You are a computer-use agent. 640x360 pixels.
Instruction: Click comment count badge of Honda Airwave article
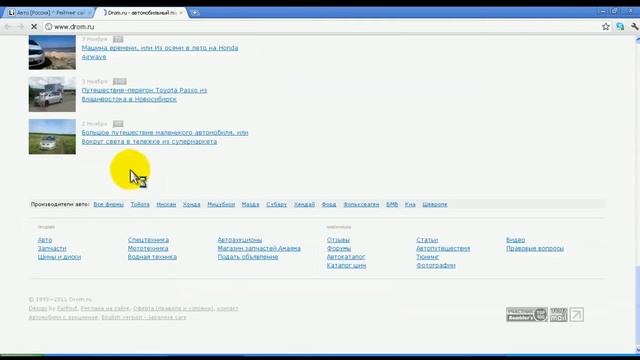pyautogui.click(x=118, y=39)
